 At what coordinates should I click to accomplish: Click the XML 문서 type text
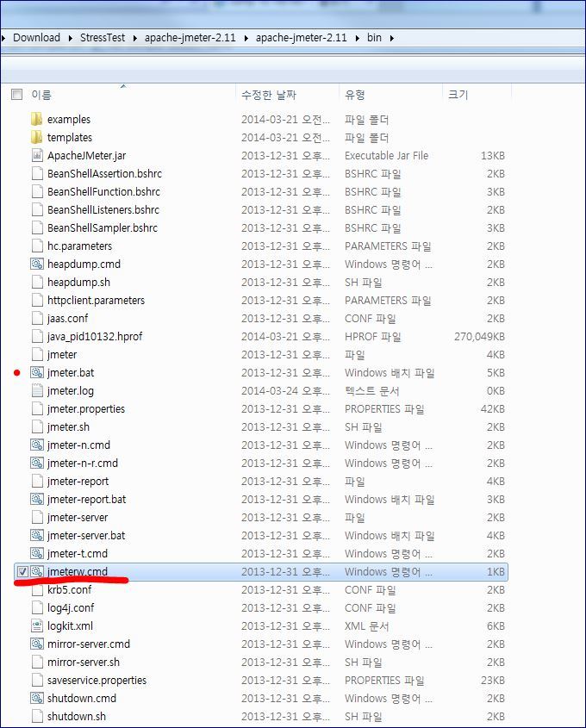pos(367,626)
